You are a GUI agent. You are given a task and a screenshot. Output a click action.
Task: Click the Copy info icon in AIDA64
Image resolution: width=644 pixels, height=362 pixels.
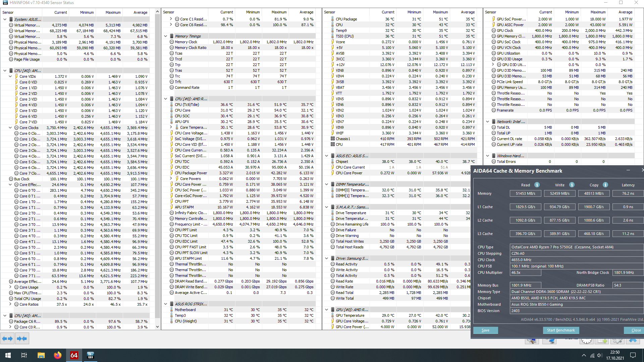pyautogui.click(x=605, y=185)
